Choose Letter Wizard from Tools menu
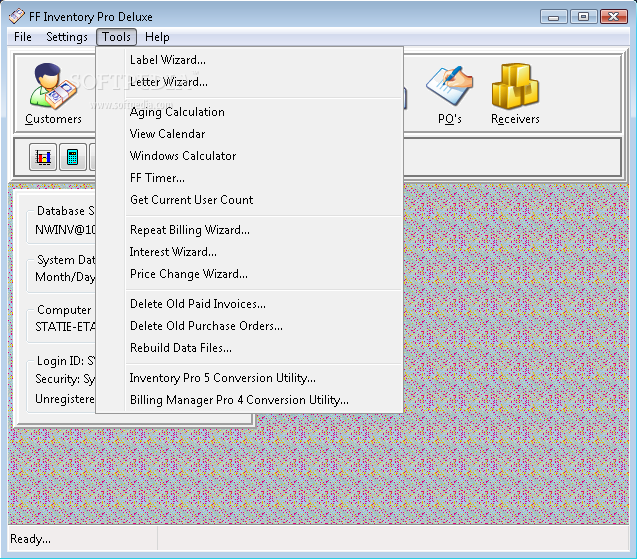637x559 pixels. pos(249,82)
